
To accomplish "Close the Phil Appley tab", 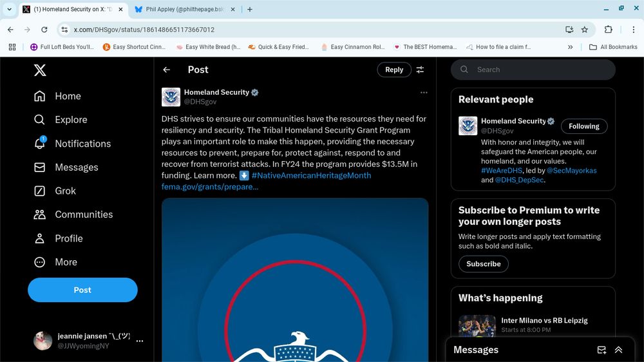I will click(233, 9).
